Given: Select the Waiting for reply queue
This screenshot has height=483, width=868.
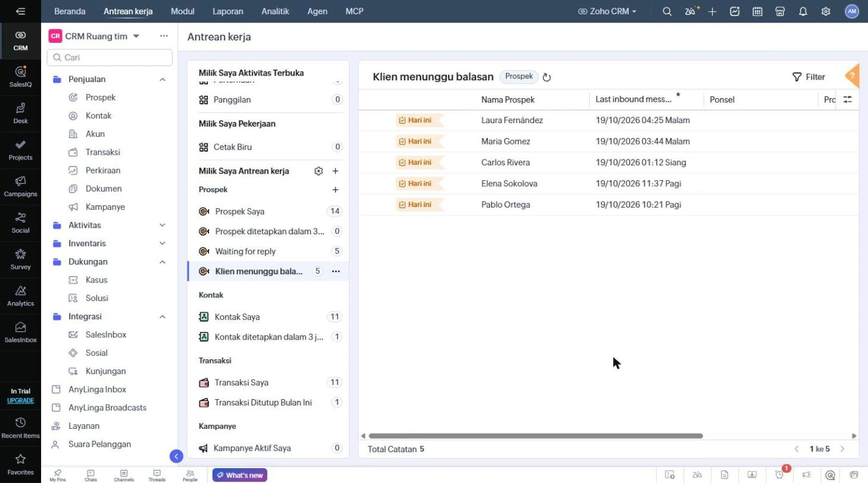Looking at the screenshot, I should 268,252.
